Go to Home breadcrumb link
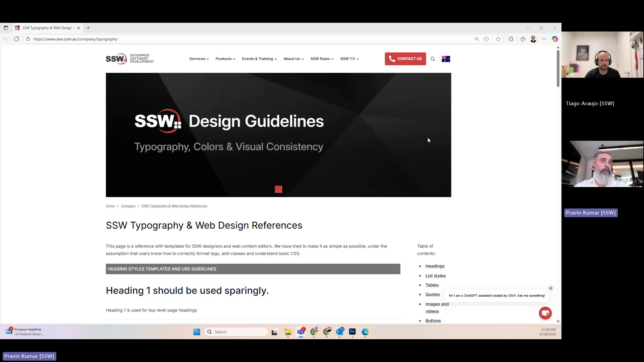 point(110,206)
